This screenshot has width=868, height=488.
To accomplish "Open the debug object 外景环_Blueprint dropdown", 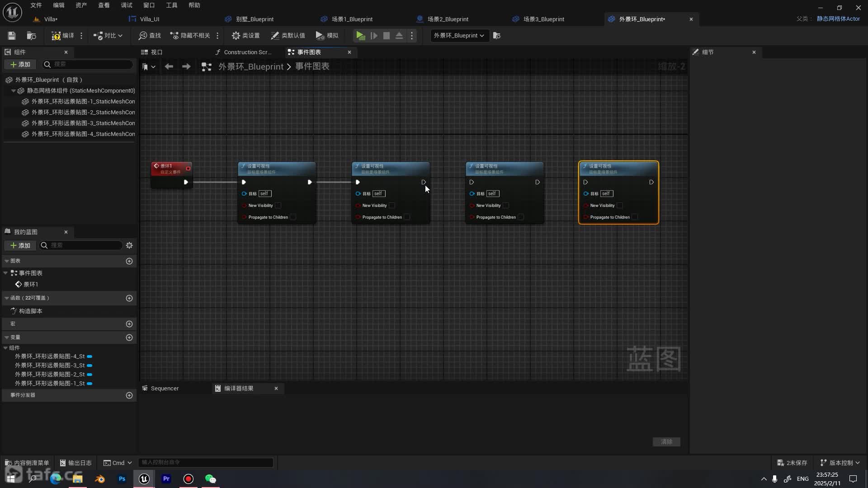I will 459,35.
